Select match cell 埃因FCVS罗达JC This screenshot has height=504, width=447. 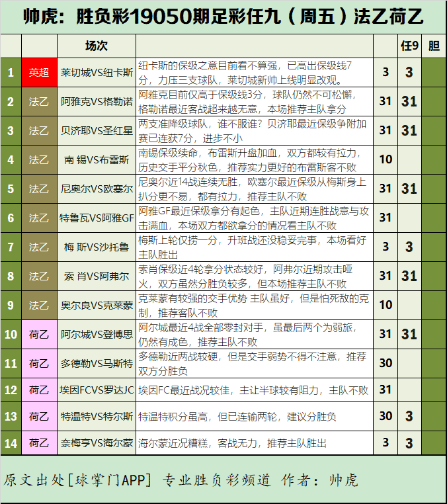[97, 390]
